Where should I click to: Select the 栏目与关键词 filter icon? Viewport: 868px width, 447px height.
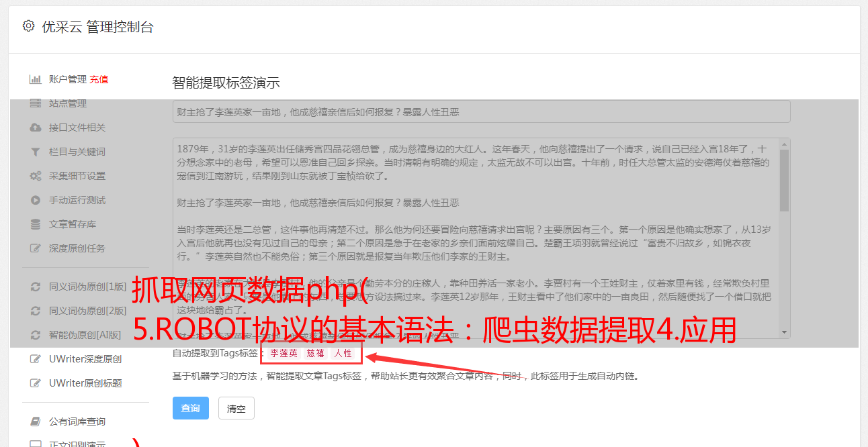click(36, 152)
